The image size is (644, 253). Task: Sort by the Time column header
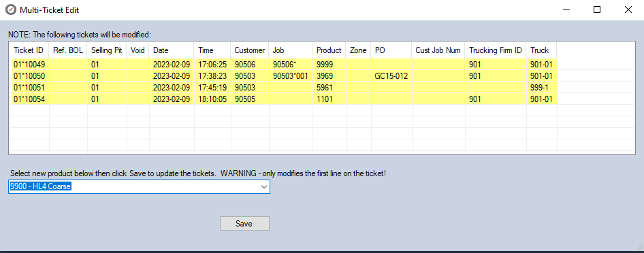pyautogui.click(x=212, y=50)
